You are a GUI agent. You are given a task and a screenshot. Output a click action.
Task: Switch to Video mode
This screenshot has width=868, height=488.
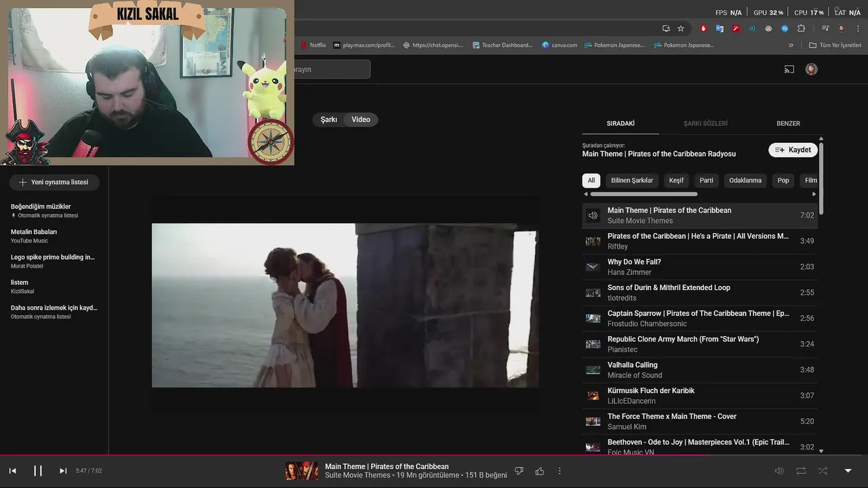(x=361, y=119)
